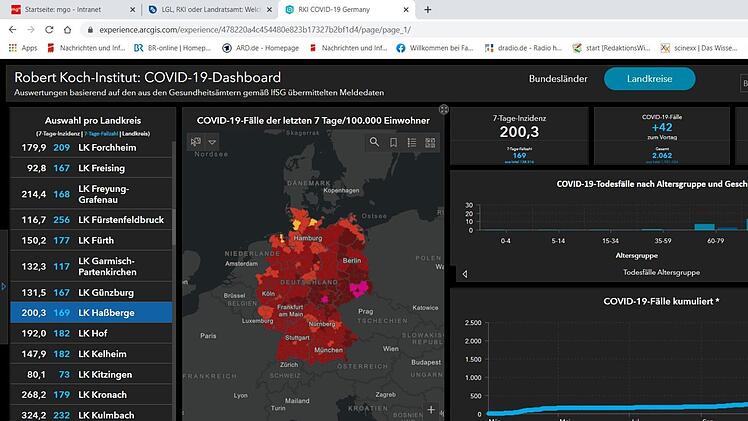The width and height of the screenshot is (748, 421).
Task: Open the Apps bookmarks shortcut
Action: pyautogui.click(x=23, y=48)
